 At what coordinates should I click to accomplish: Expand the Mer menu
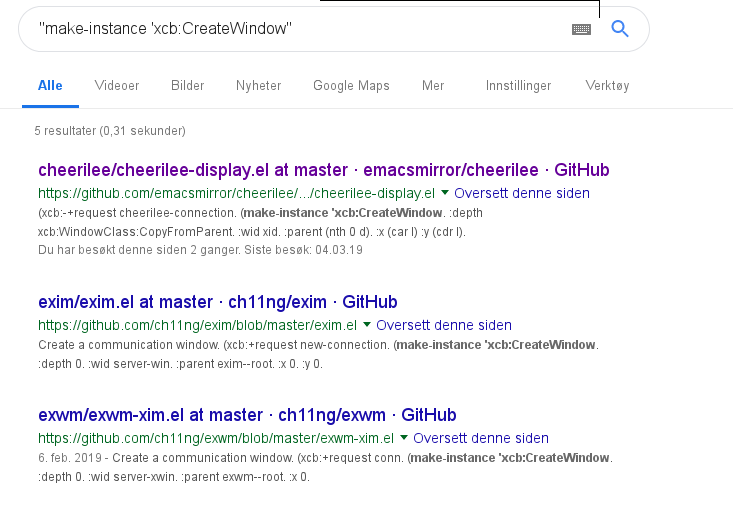[x=433, y=86]
